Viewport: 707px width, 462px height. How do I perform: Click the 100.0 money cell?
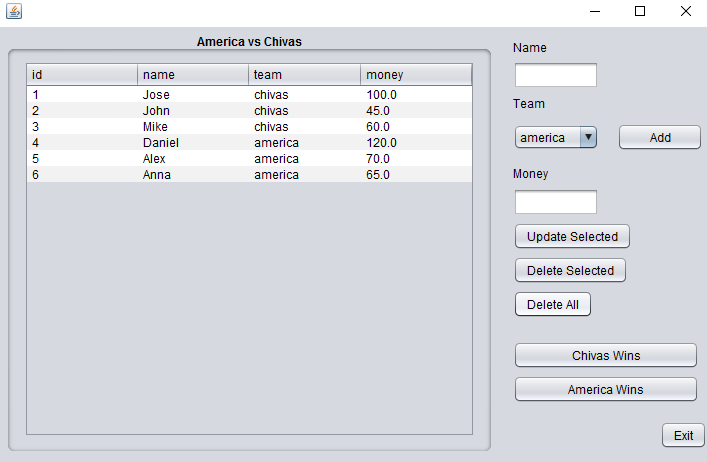(416, 95)
